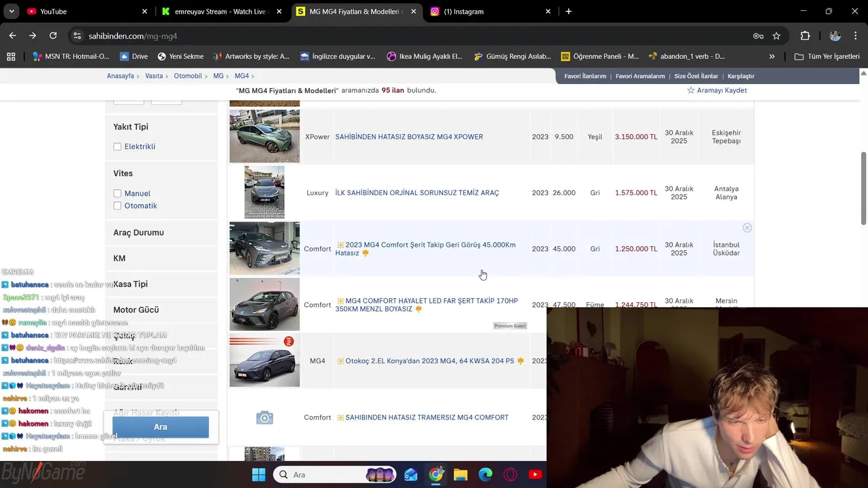Viewport: 868px width, 488px height.
Task: Click the Aramayı Kaydet star icon
Action: (691, 90)
